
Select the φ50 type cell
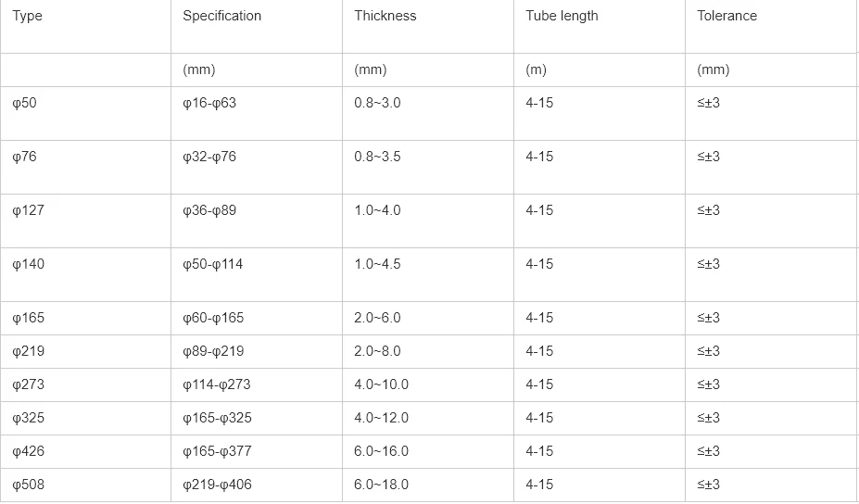click(25, 103)
